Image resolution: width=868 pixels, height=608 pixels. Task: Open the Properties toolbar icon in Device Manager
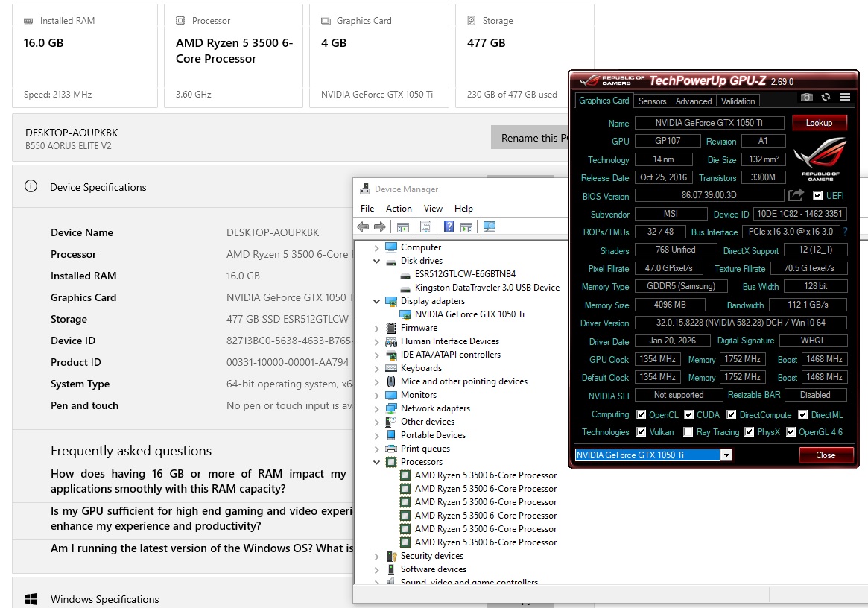425,227
